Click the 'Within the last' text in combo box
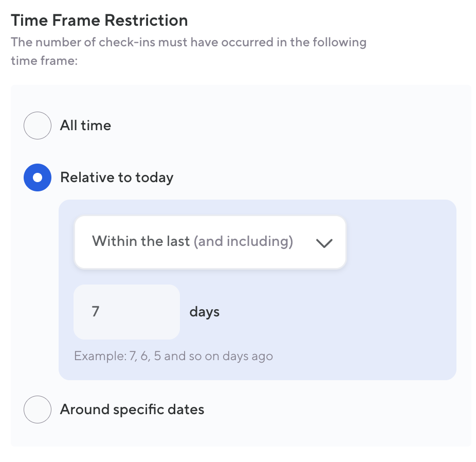 coord(141,241)
